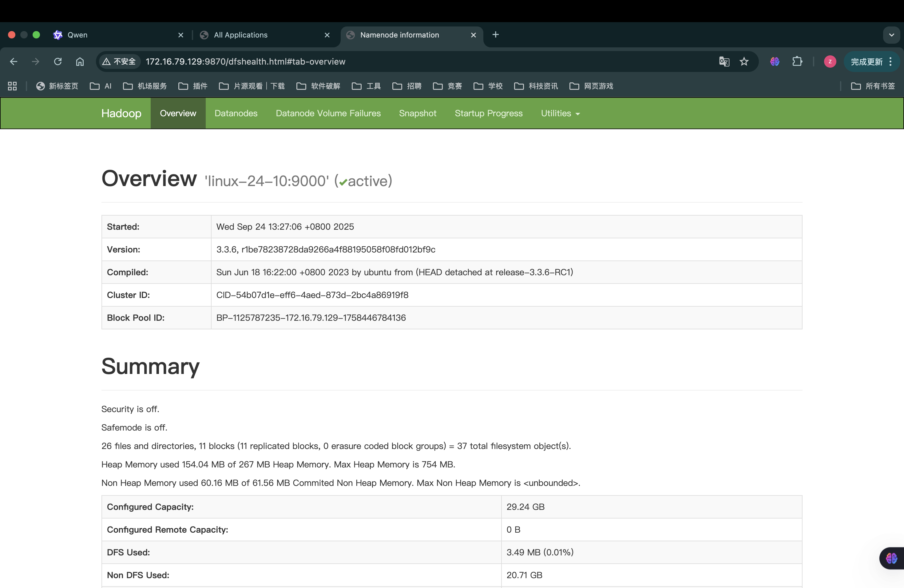The height and width of the screenshot is (588, 904).
Task: Expand the Utilities dropdown menu
Action: click(560, 113)
